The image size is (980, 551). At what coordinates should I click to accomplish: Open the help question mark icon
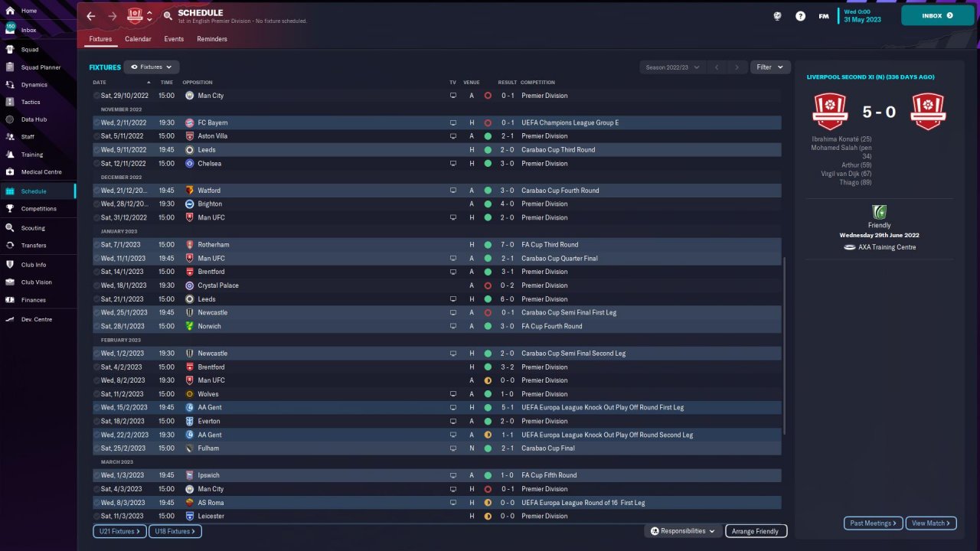(800, 16)
